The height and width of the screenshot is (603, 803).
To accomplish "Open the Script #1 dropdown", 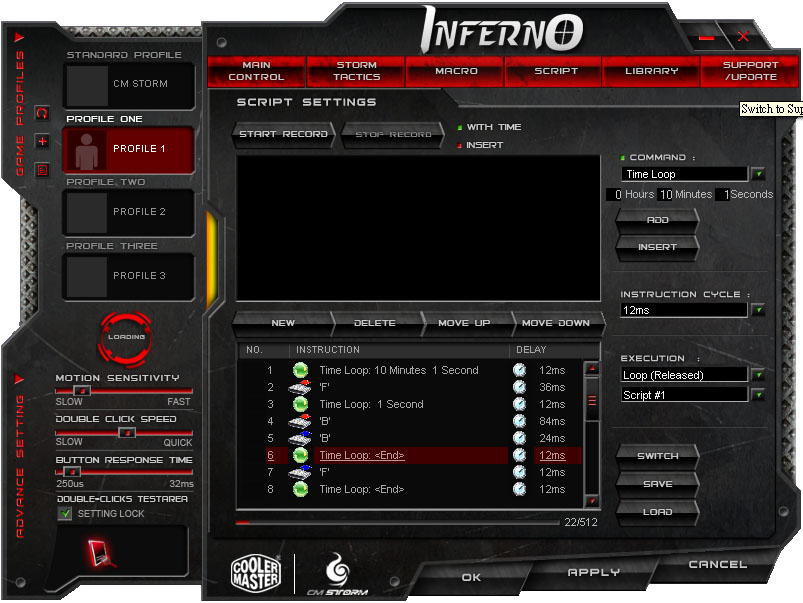I will click(x=758, y=395).
